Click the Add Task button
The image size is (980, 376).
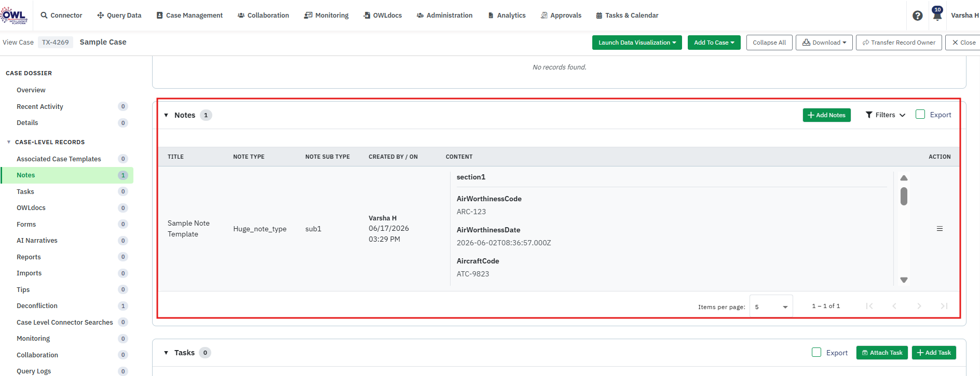click(x=934, y=353)
